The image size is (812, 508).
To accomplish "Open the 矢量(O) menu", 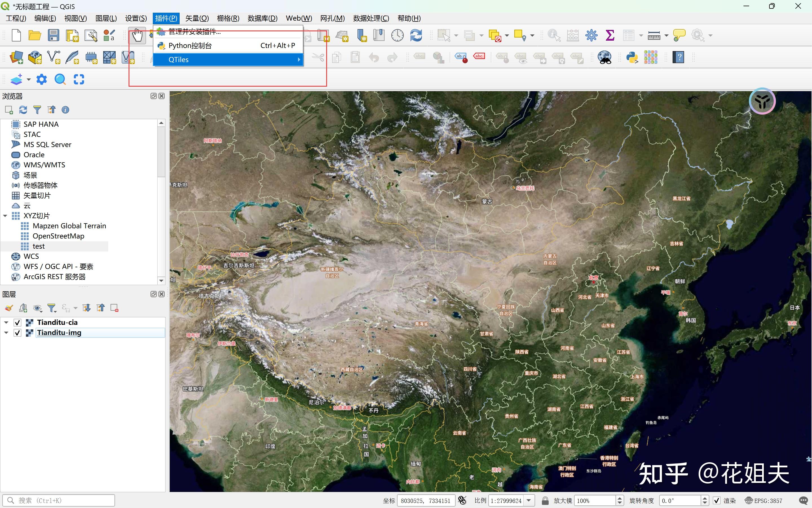I will point(197,18).
